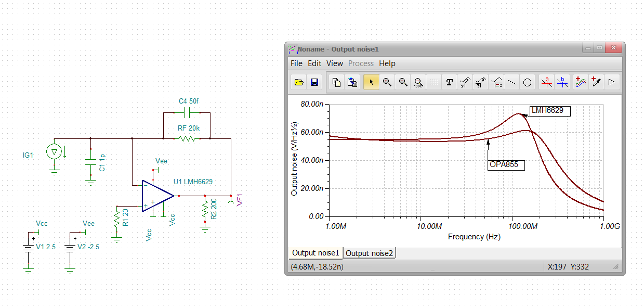Select the Circle drawing tool
Image resolution: width=644 pixels, height=308 pixels.
527,82
